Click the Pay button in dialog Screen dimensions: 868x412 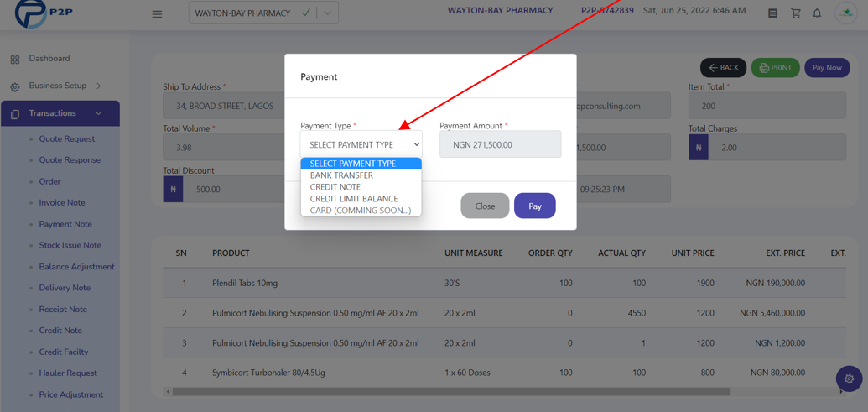tap(535, 206)
